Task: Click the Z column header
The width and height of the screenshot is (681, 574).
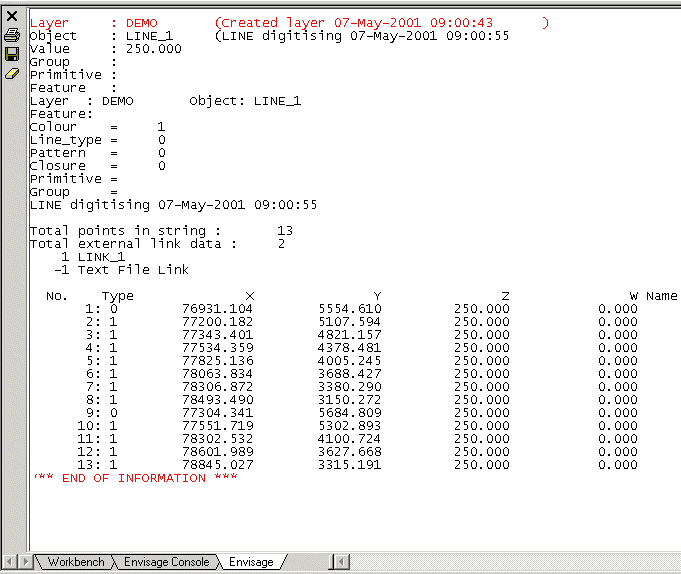Action: click(505, 296)
